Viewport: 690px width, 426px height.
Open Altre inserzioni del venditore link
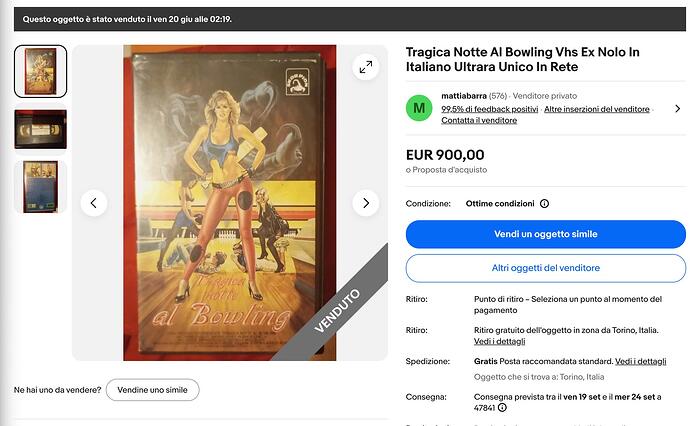(597, 109)
